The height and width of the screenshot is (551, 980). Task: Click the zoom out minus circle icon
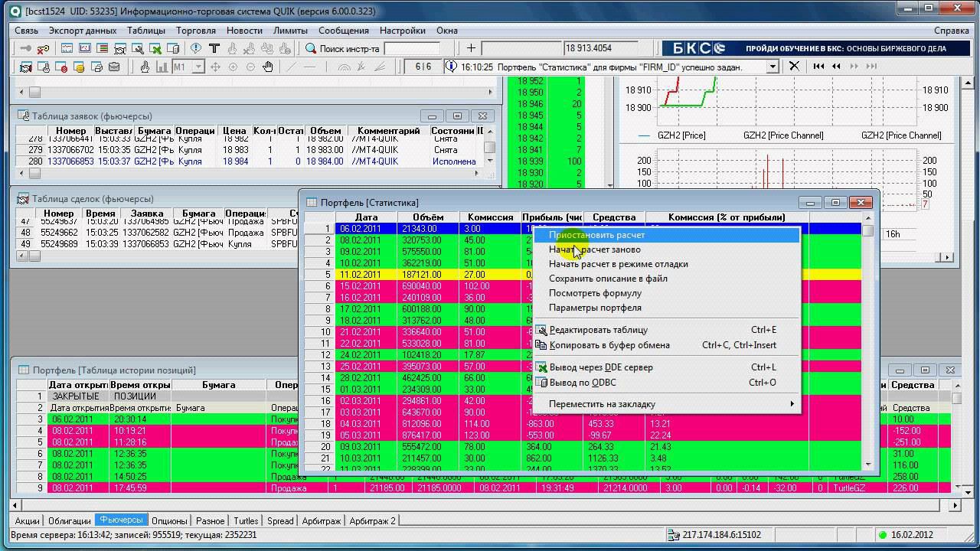pos(250,67)
